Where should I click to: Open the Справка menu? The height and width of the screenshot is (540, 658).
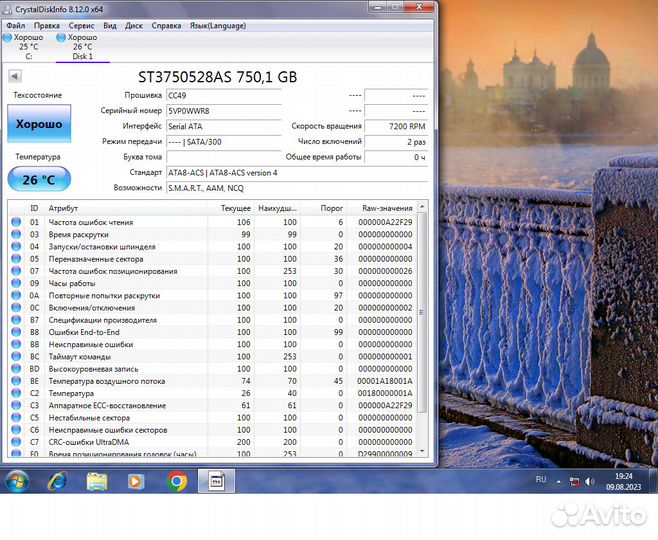pos(166,26)
